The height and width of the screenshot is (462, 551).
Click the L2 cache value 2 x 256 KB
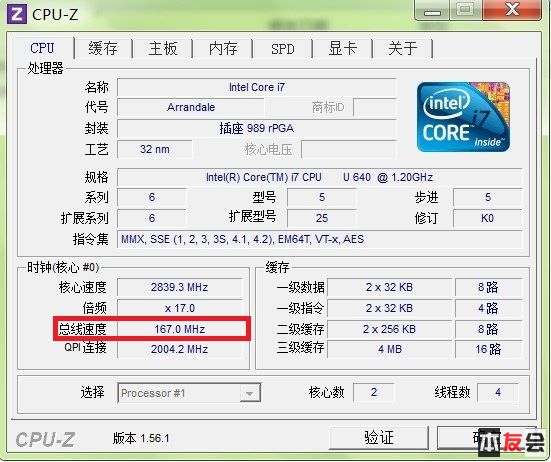pyautogui.click(x=389, y=329)
